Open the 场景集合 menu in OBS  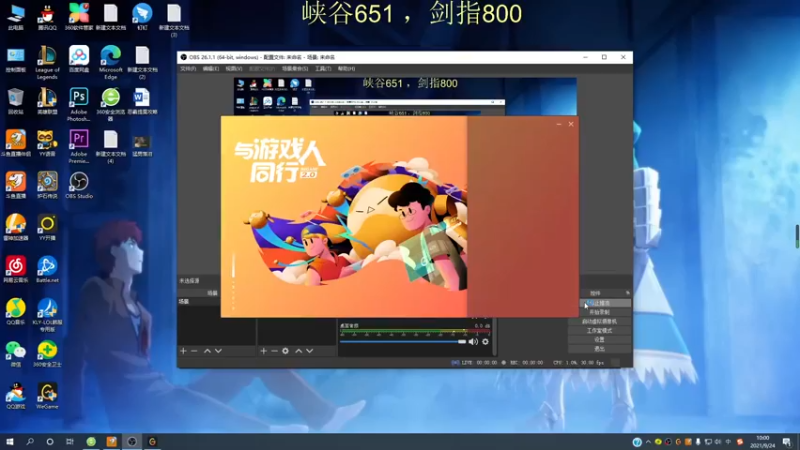point(295,68)
